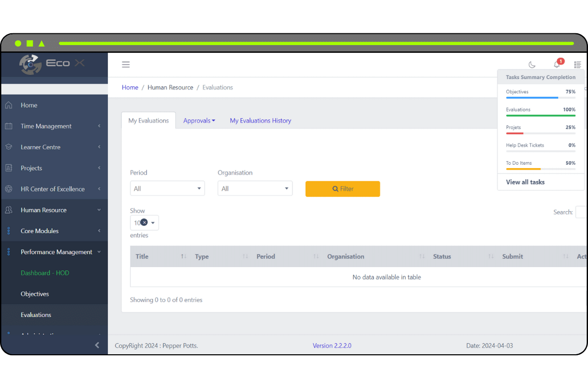Open the Period dropdown
This screenshot has width=588, height=392.
[167, 188]
